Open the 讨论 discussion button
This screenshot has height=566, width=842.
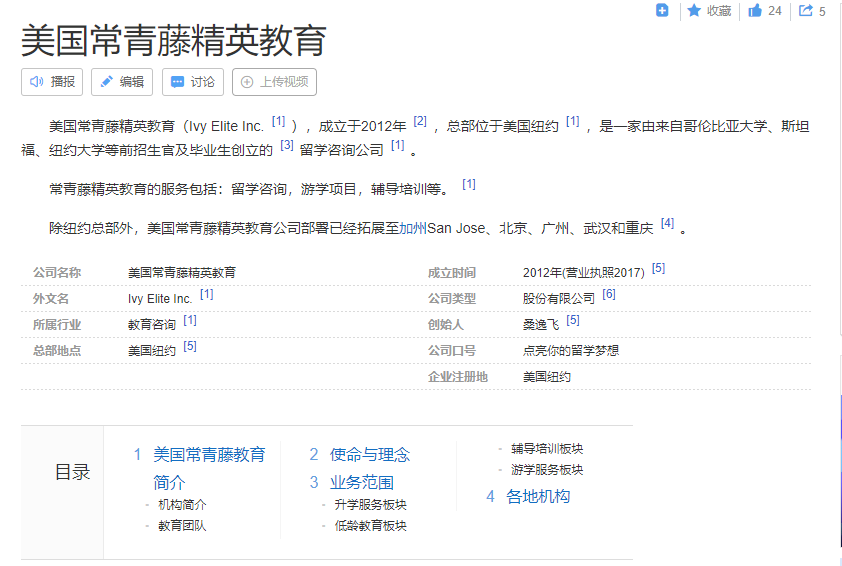coord(193,82)
